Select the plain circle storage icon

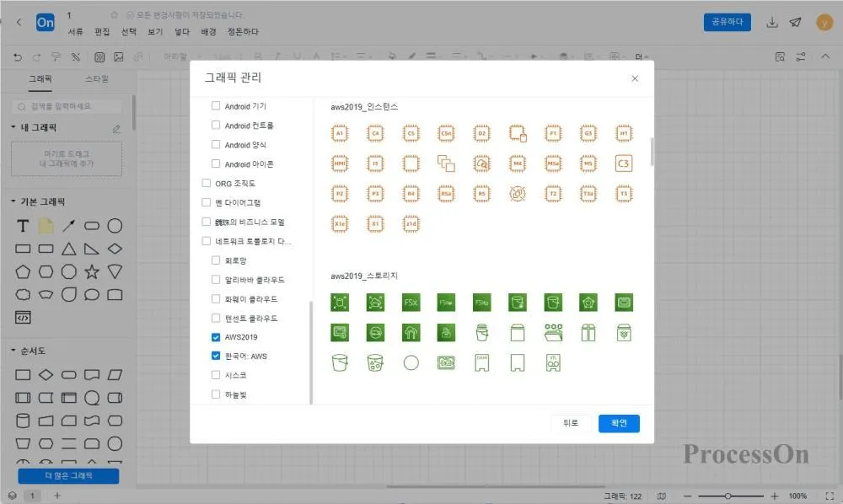click(411, 363)
